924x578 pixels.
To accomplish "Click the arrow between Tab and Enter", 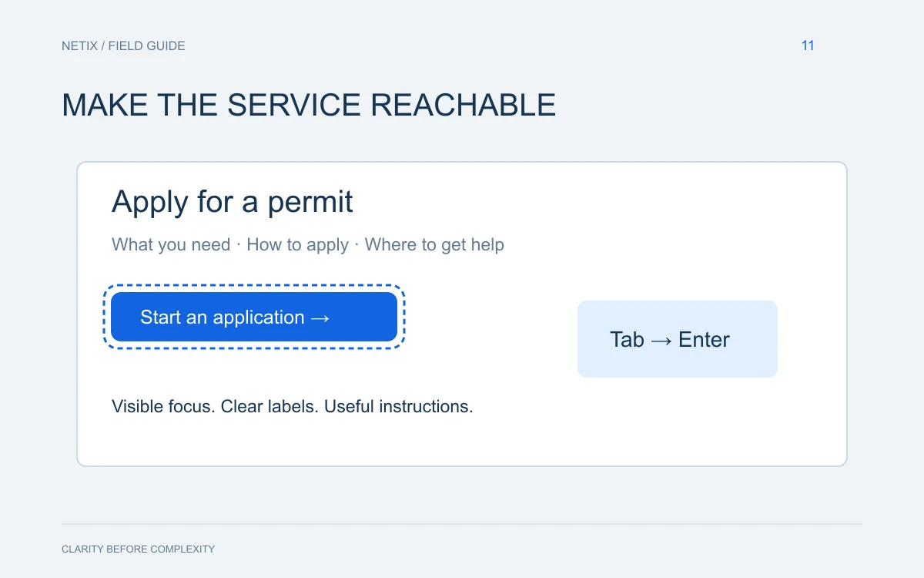I will [x=661, y=340].
